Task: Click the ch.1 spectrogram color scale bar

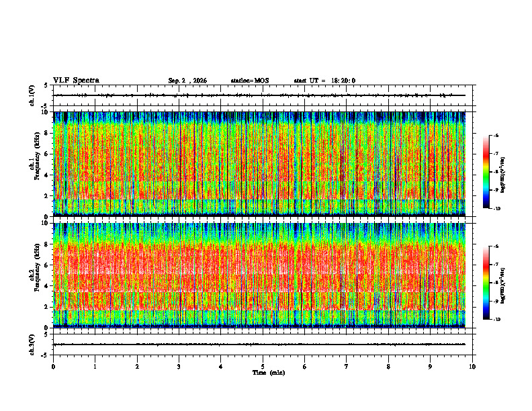Action: point(486,172)
